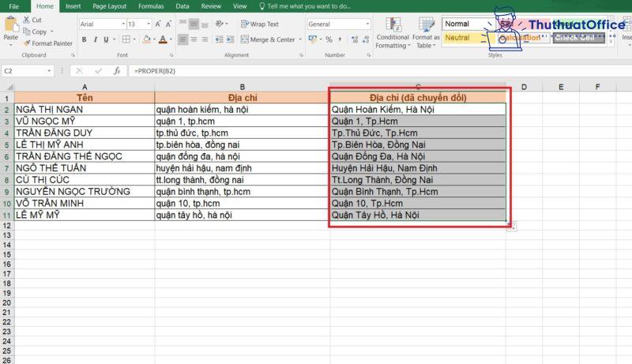Image resolution: width=632 pixels, height=364 pixels.
Task: Select column A header
Action: (85, 87)
